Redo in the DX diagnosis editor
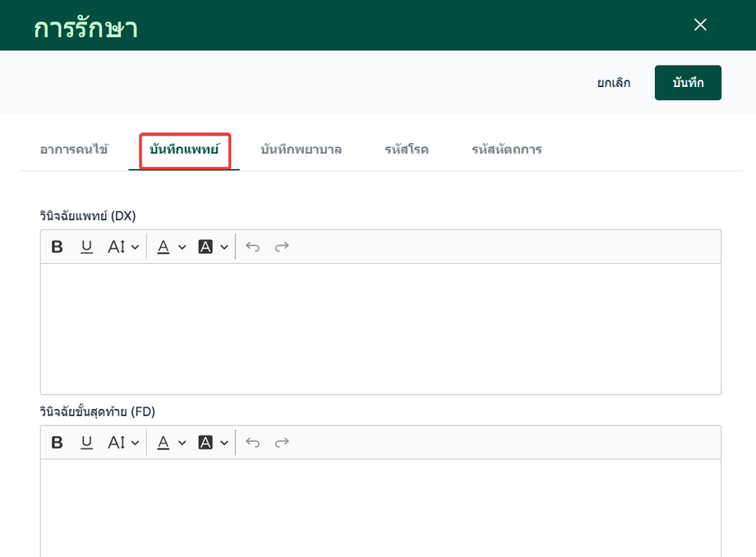This screenshot has height=557, width=756. 282,246
